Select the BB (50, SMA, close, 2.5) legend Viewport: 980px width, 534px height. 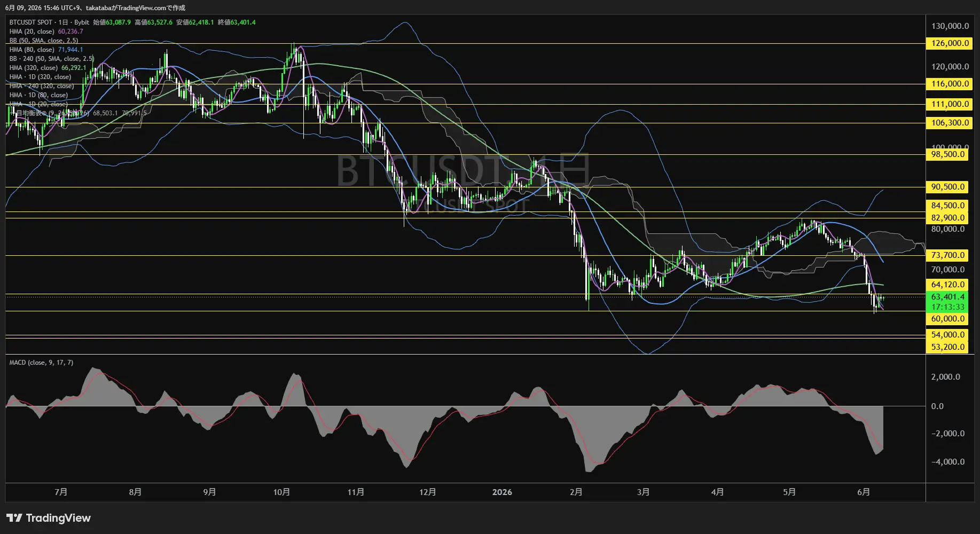44,41
